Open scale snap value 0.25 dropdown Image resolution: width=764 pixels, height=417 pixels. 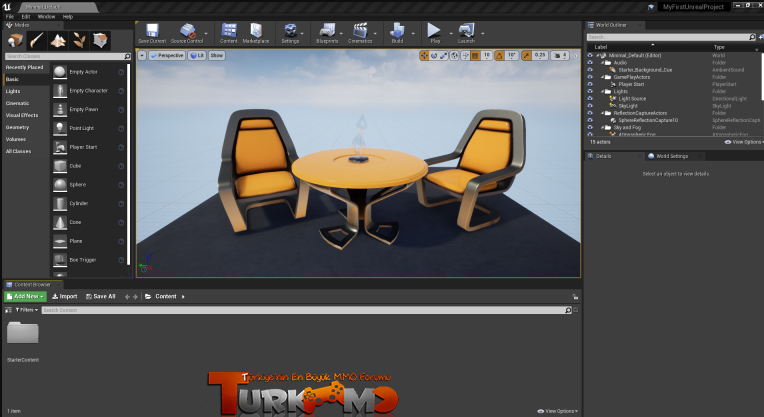pyautogui.click(x=540, y=56)
